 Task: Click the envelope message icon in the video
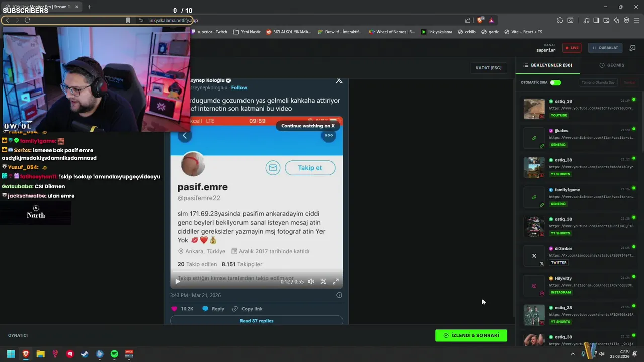(273, 168)
